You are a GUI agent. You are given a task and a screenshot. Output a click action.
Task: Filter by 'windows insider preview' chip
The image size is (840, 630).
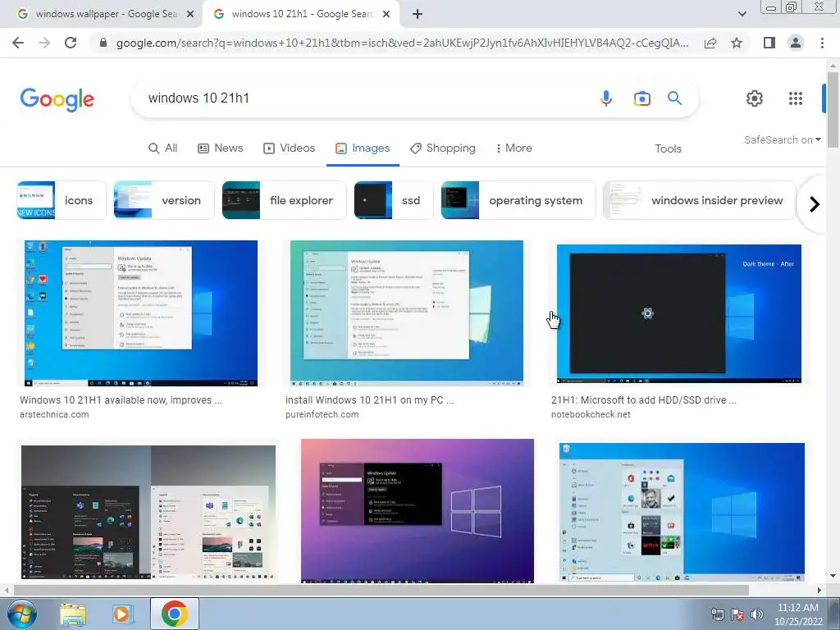click(700, 200)
